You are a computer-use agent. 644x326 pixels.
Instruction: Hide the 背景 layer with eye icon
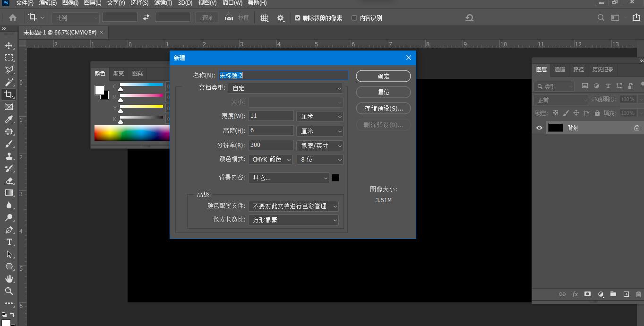click(x=539, y=128)
